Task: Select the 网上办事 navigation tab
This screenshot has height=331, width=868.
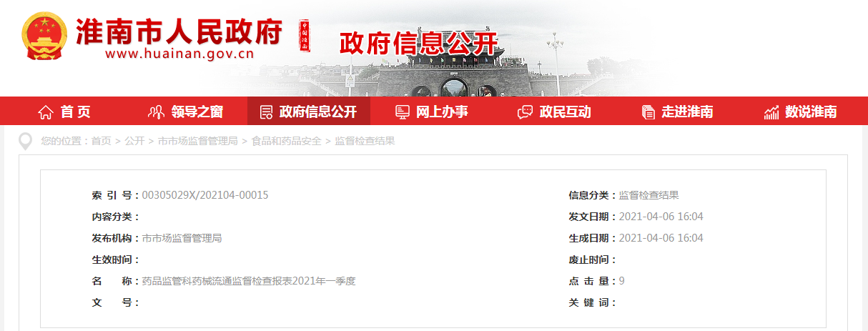Action: coord(432,112)
